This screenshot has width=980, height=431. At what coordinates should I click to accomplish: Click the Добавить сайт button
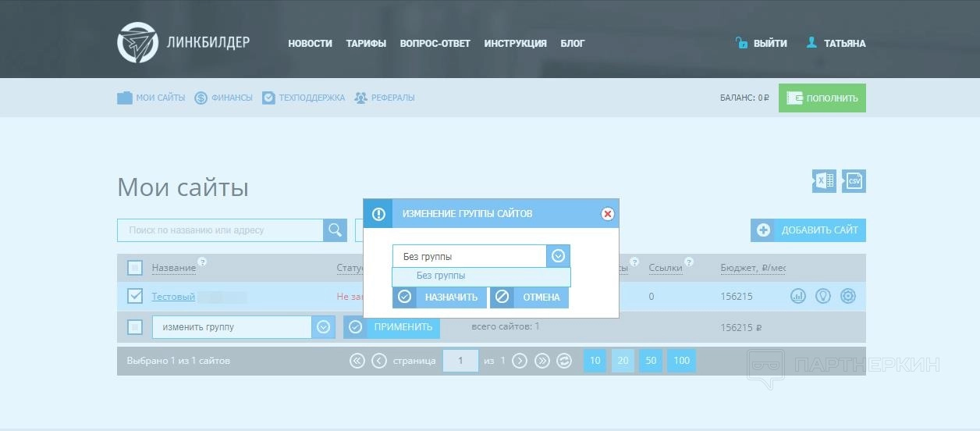tap(808, 230)
